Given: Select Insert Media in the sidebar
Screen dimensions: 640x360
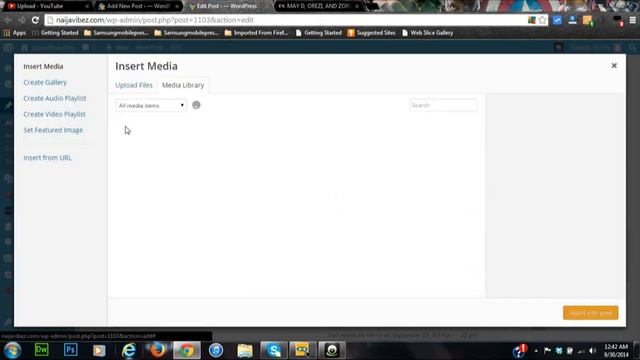Looking at the screenshot, I should (43, 66).
